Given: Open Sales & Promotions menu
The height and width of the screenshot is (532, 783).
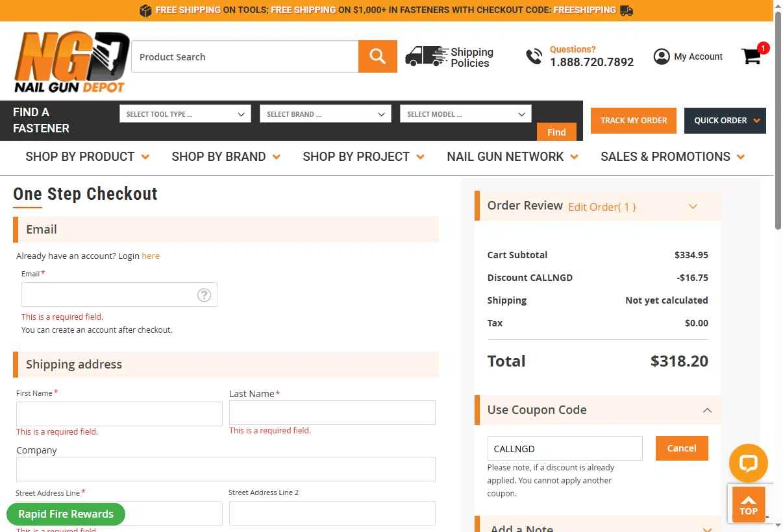Looking at the screenshot, I should pyautogui.click(x=673, y=157).
